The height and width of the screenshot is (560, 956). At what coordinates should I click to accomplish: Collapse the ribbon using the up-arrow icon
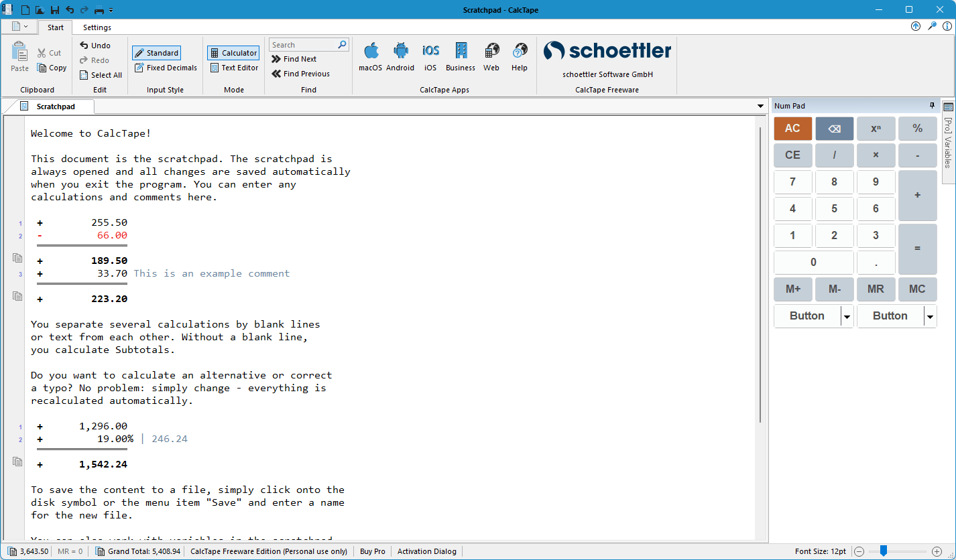coord(916,26)
